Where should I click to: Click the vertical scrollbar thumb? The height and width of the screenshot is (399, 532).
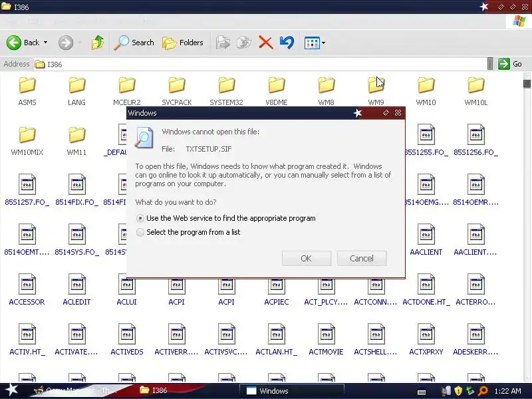(x=527, y=84)
